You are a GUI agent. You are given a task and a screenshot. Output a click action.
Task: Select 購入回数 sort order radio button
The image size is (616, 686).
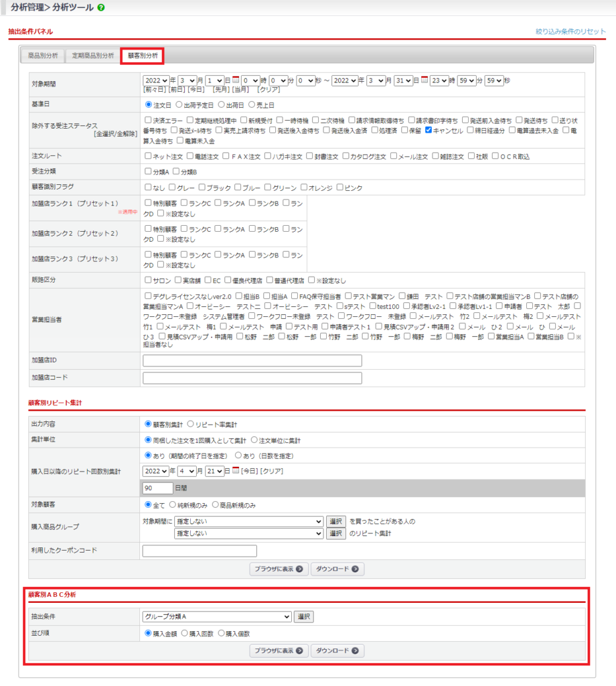pos(185,633)
